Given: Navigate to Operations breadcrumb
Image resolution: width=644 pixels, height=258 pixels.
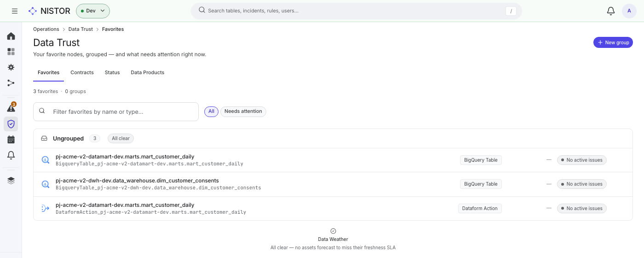Looking at the screenshot, I should point(46,29).
